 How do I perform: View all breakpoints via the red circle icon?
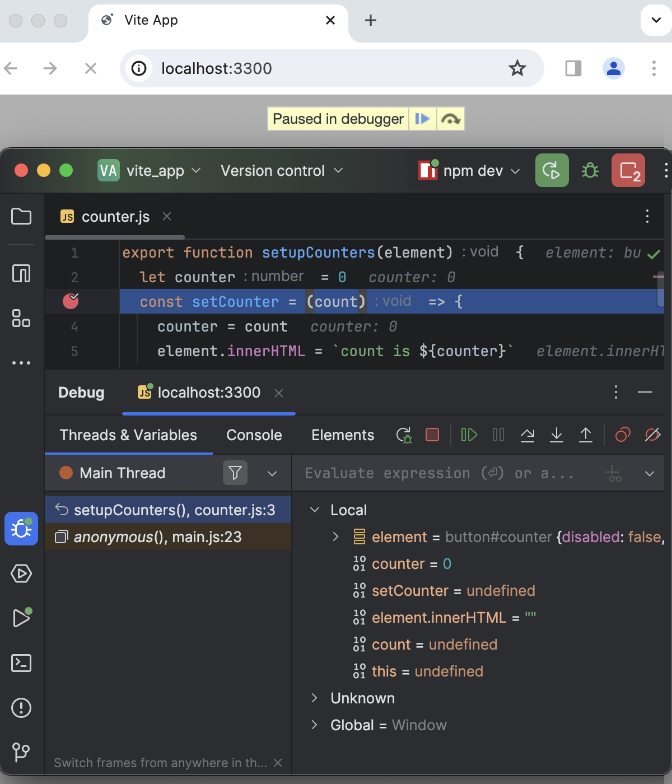(x=622, y=435)
